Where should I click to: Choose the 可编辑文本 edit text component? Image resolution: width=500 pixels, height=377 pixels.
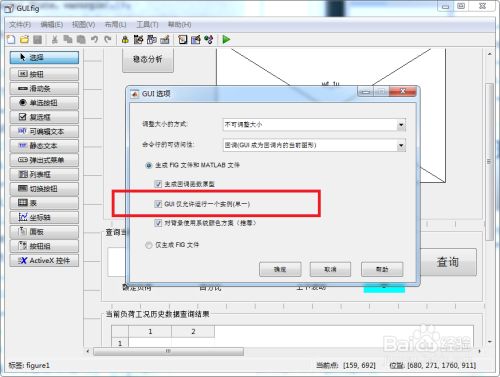pos(44,131)
